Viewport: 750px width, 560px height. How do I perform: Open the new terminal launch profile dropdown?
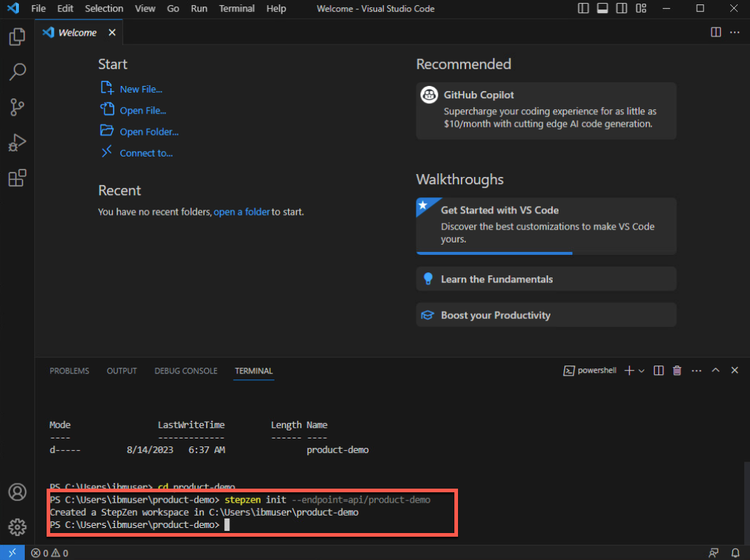[642, 371]
